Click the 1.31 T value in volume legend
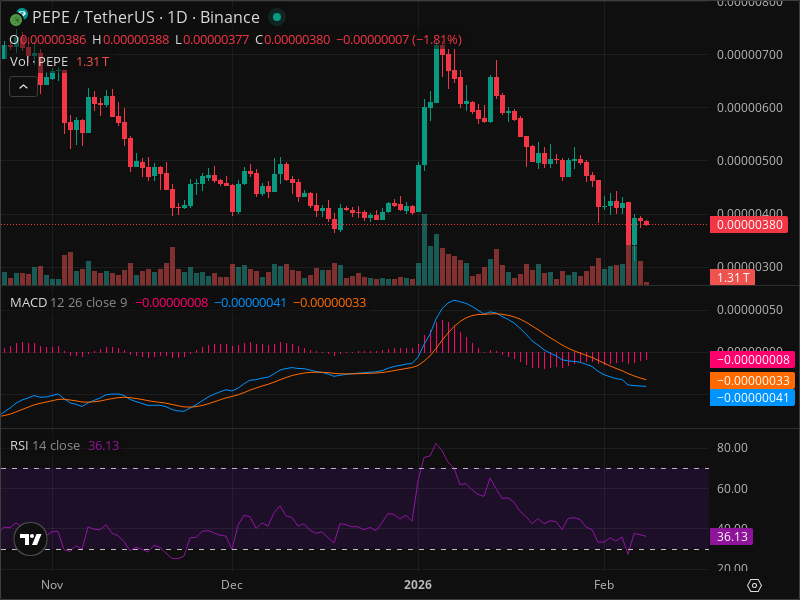Image resolution: width=800 pixels, height=600 pixels. pos(92,62)
